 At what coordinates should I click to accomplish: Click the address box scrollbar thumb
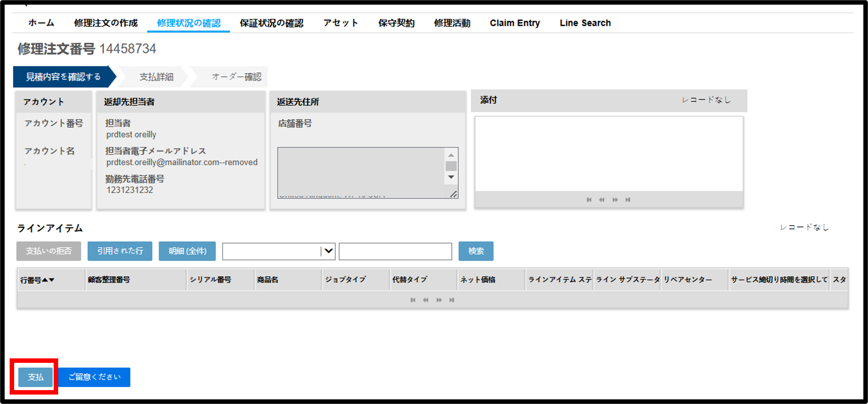451,166
